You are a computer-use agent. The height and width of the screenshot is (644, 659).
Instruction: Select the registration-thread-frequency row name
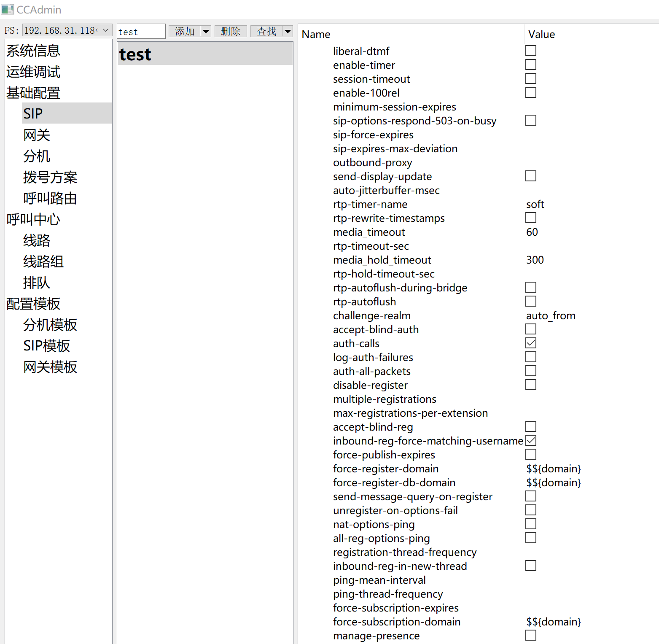(x=405, y=552)
